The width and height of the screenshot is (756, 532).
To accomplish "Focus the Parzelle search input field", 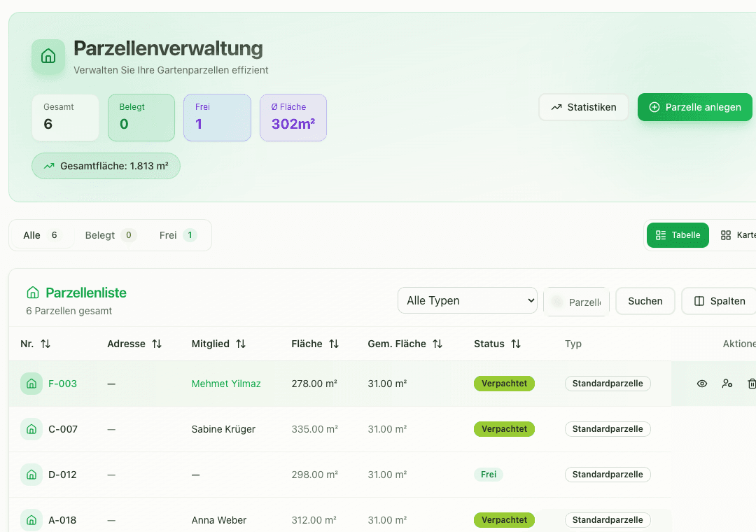I will (x=577, y=302).
